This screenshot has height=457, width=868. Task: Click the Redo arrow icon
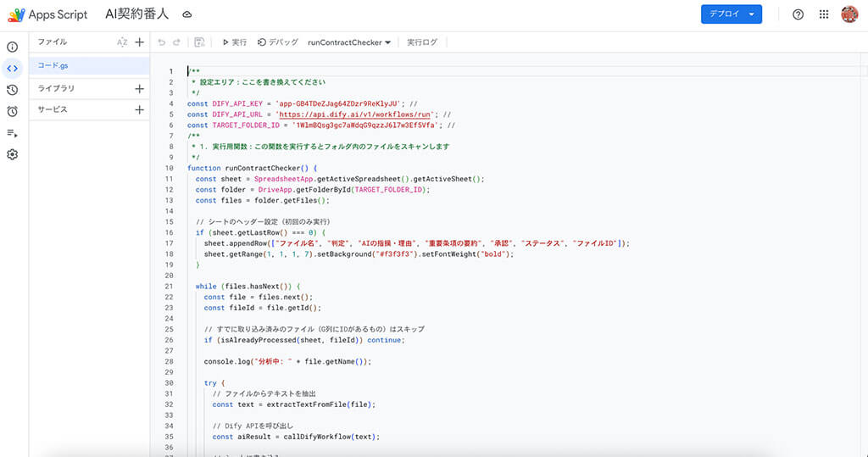(x=176, y=42)
